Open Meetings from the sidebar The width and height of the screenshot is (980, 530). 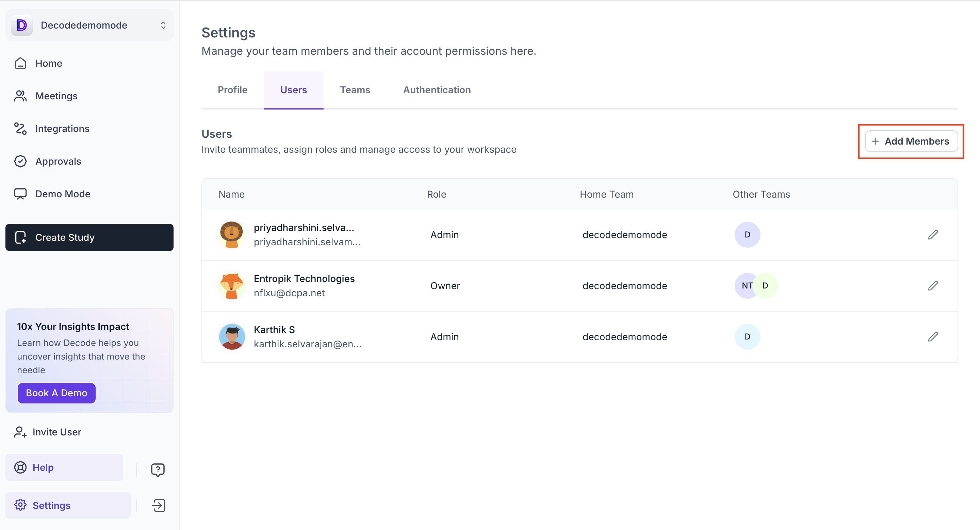click(x=56, y=96)
